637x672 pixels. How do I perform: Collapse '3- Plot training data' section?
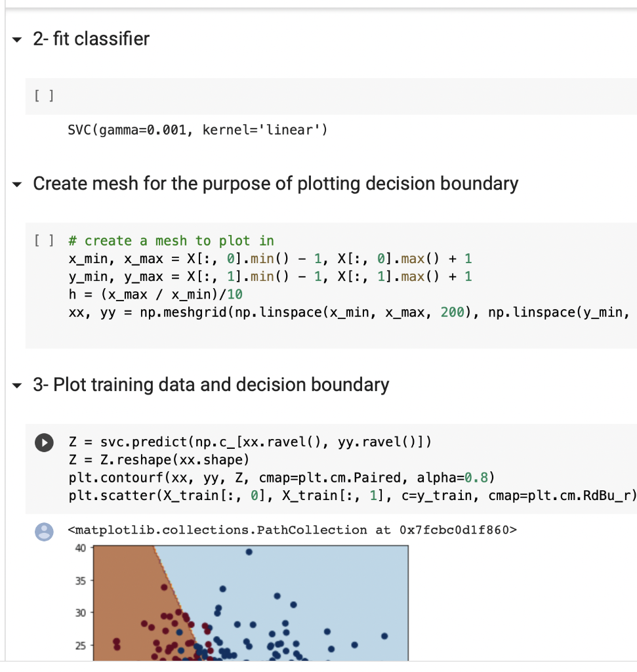coord(17,386)
